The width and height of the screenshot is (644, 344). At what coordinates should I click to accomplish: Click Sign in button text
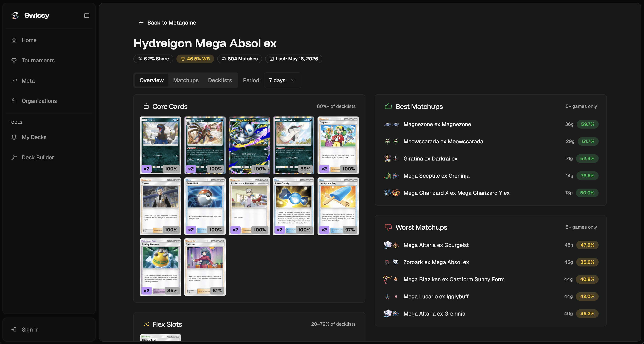pos(30,330)
